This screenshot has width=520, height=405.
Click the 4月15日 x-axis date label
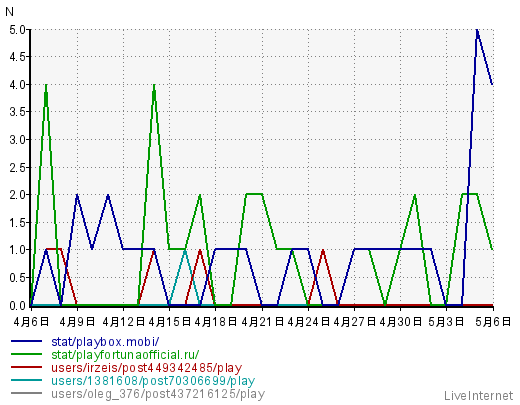tap(169, 322)
